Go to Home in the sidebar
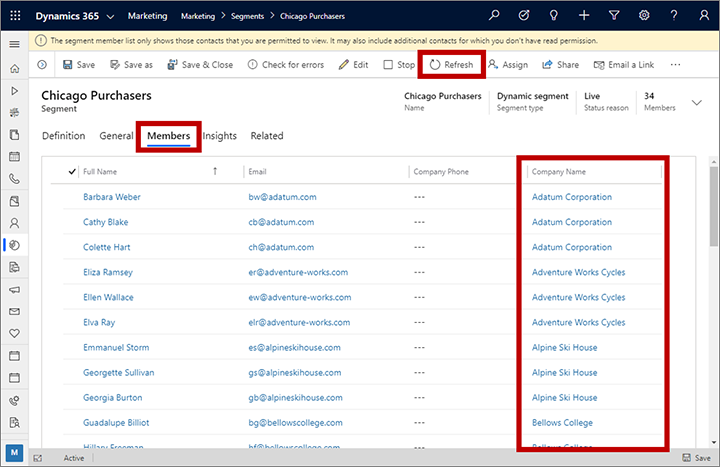Image resolution: width=720 pixels, height=467 pixels. coord(15,68)
